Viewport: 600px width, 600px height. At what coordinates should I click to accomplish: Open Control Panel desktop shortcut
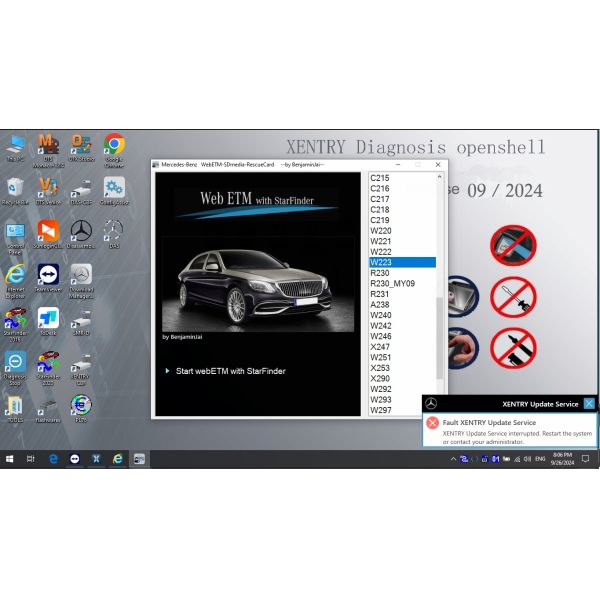(x=15, y=231)
